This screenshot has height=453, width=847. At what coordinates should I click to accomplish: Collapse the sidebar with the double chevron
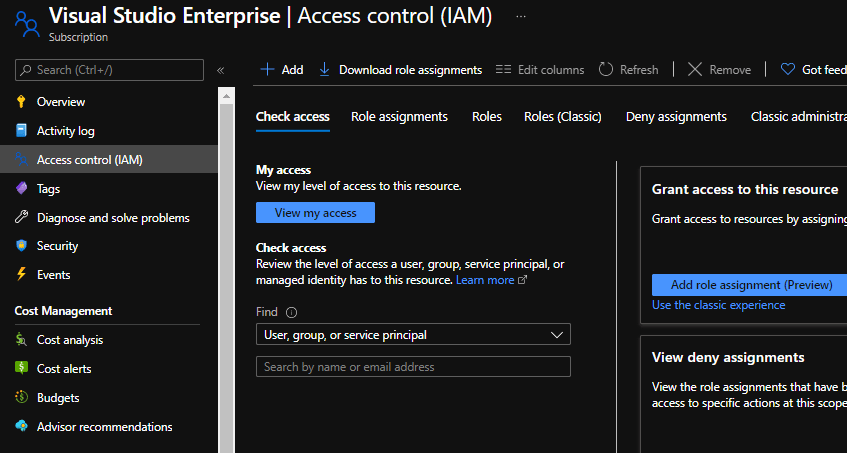(x=220, y=70)
